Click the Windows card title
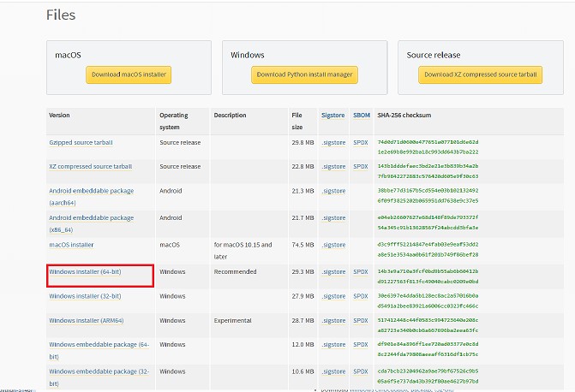Image resolution: width=575 pixels, height=392 pixels. tap(248, 55)
